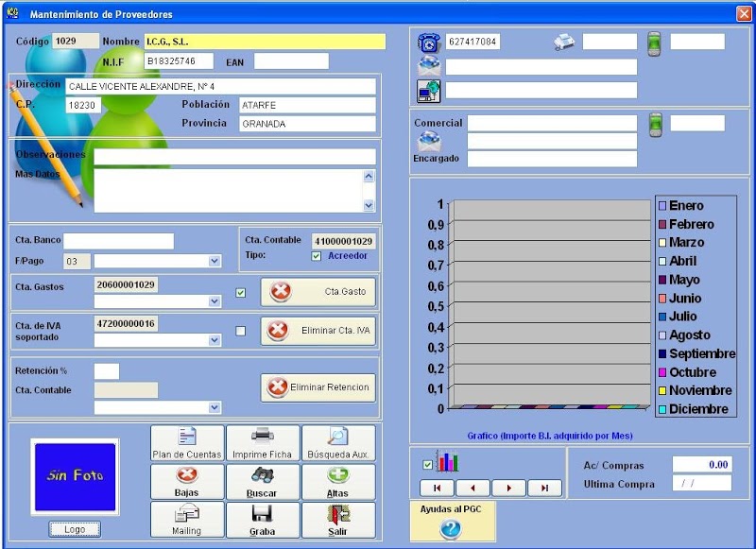Image resolution: width=756 pixels, height=549 pixels.
Task: Click the F/Pago code field 03
Action: pos(77,261)
